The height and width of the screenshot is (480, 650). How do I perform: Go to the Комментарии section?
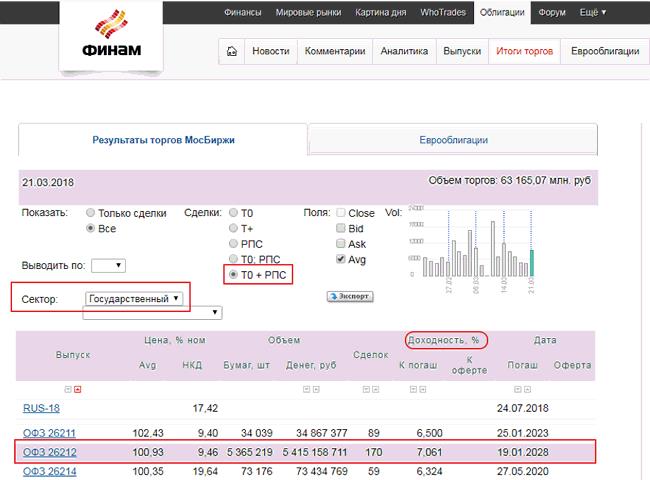click(x=335, y=51)
